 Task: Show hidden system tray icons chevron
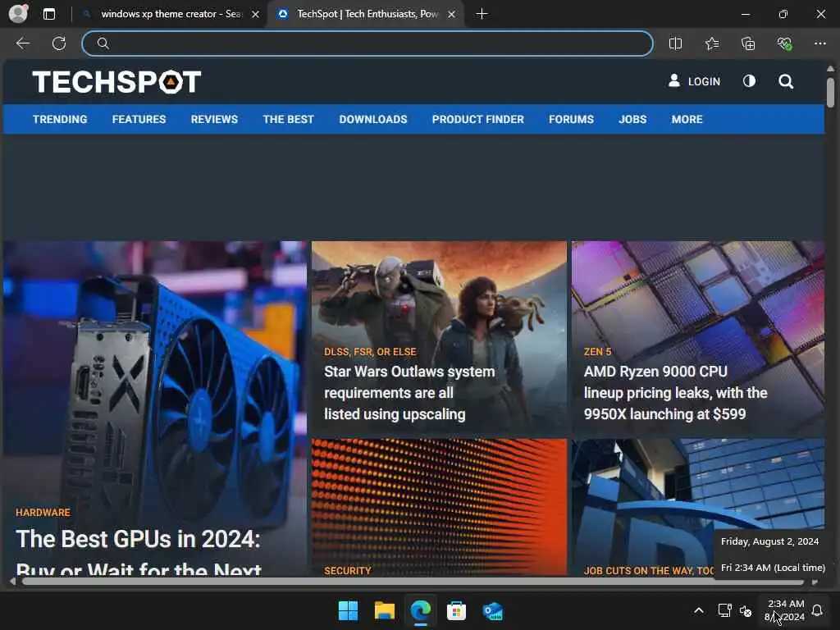click(699, 610)
